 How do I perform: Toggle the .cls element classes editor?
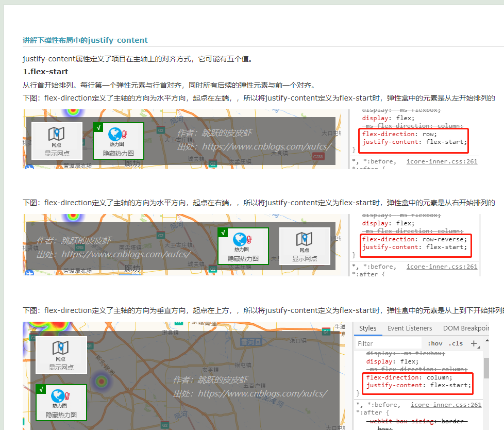tap(456, 343)
